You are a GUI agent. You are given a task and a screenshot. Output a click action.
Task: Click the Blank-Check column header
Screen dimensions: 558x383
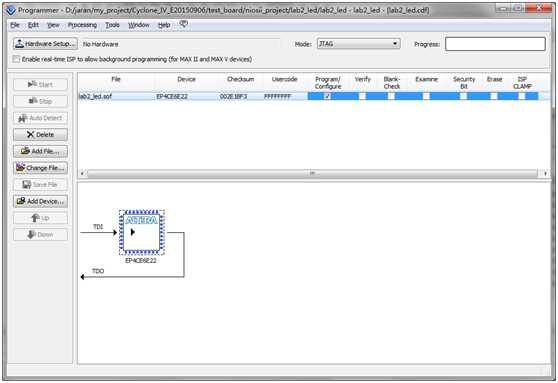[x=391, y=83]
